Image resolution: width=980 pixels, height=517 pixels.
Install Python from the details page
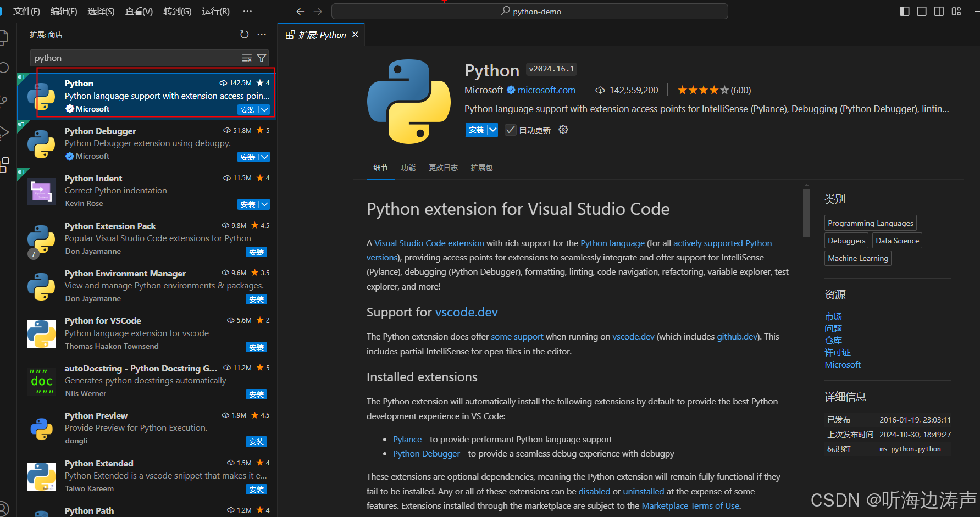(477, 130)
